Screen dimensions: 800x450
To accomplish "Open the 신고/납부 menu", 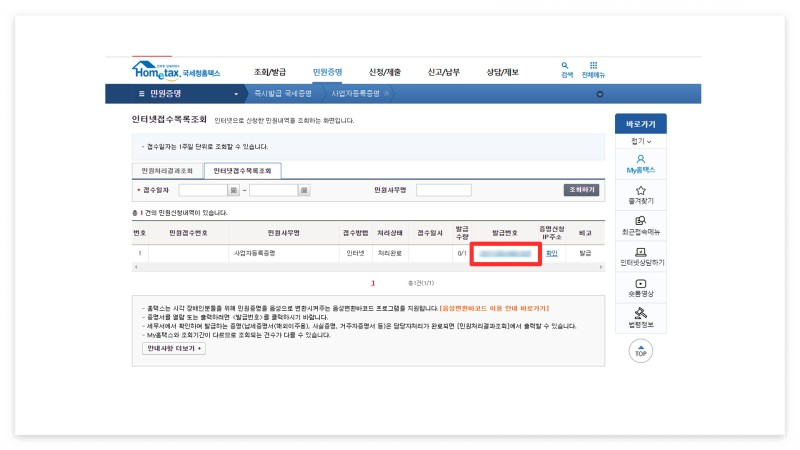I will coord(443,72).
